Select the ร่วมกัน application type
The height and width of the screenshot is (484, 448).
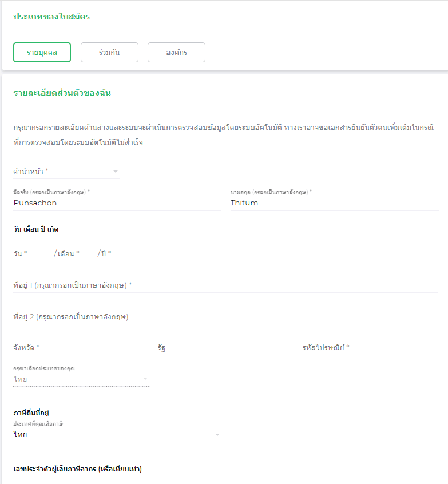pos(109,52)
